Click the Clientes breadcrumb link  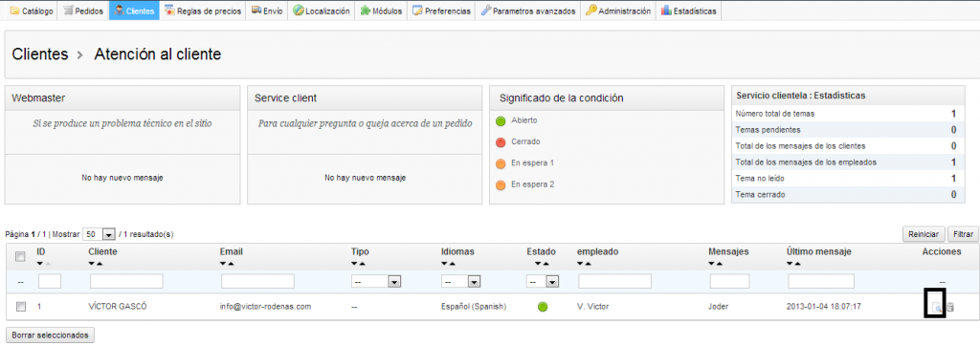coord(40,54)
